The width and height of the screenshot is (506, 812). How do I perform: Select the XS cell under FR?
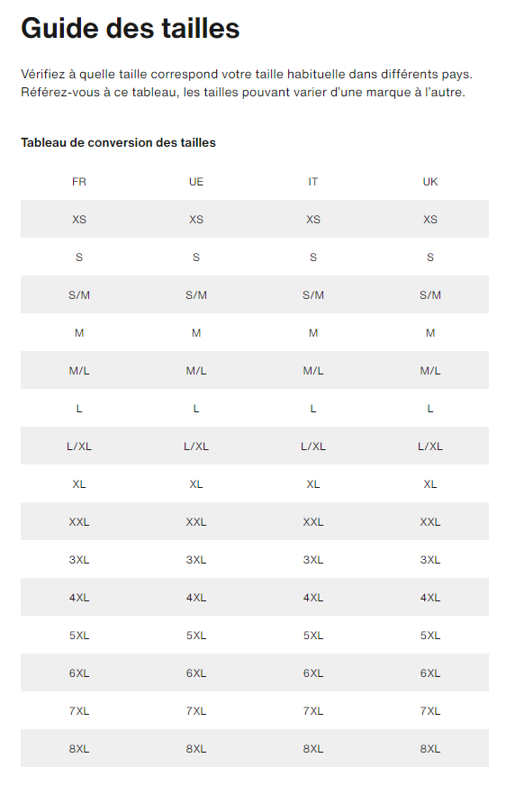pyautogui.click(x=79, y=220)
